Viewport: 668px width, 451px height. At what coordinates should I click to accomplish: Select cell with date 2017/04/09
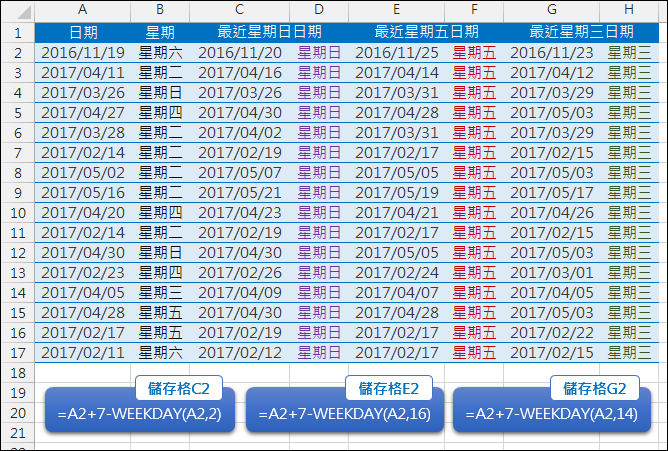click(x=240, y=293)
